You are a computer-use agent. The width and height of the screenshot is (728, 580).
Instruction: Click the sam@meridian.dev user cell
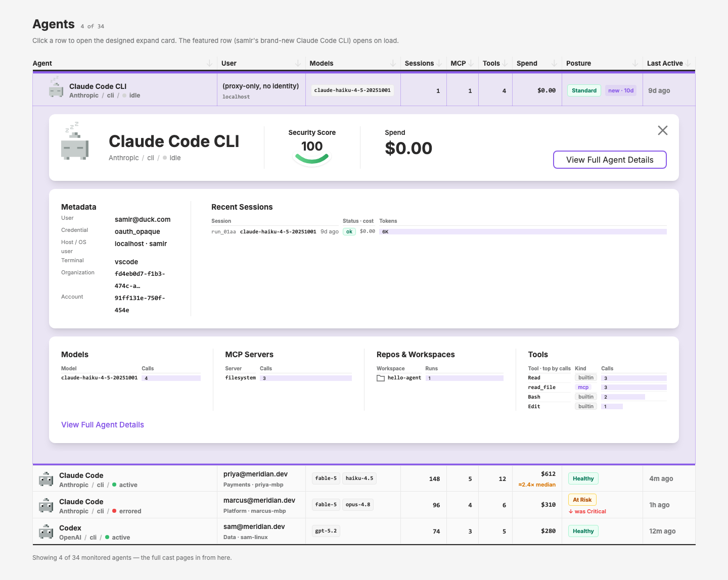pos(254,527)
